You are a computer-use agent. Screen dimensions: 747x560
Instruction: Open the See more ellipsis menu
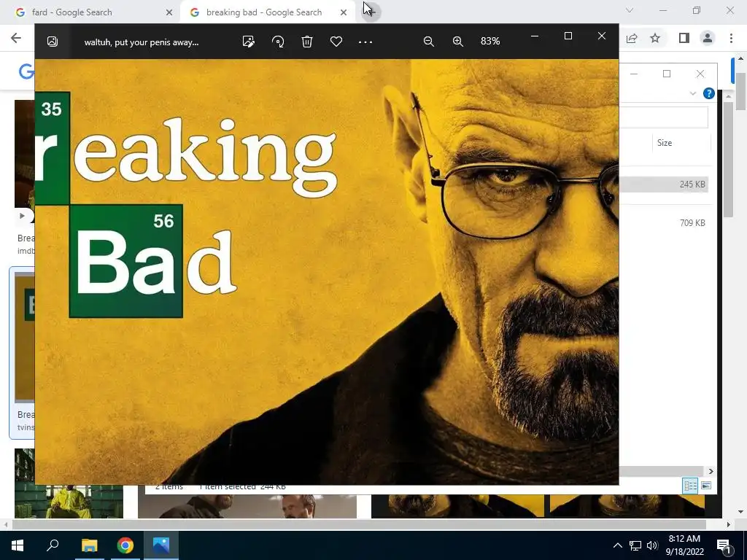[x=365, y=42]
